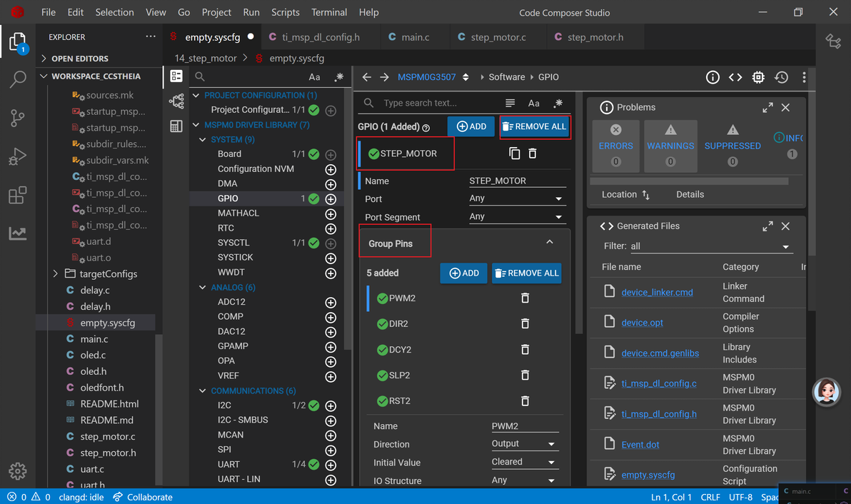
Task: Open the device_linker.cmd link
Action: pyautogui.click(x=657, y=293)
